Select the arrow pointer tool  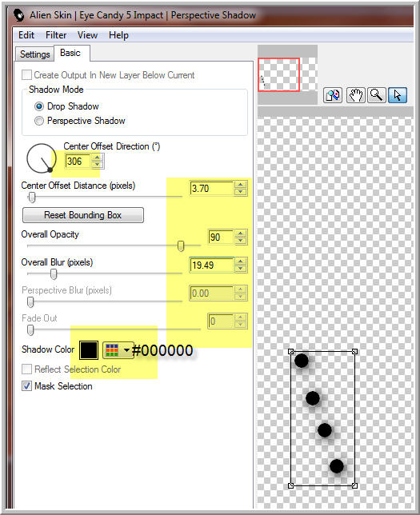click(398, 96)
